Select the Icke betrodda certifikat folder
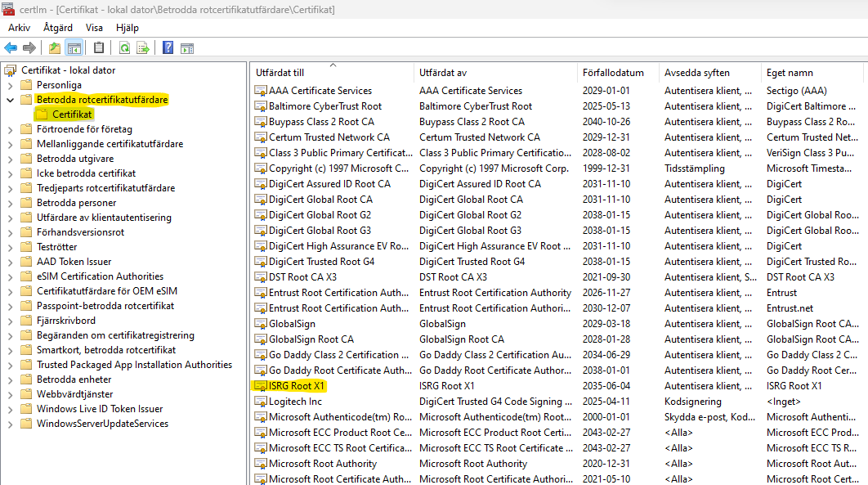Viewport: 868px width, 485px height. pyautogui.click(x=86, y=173)
